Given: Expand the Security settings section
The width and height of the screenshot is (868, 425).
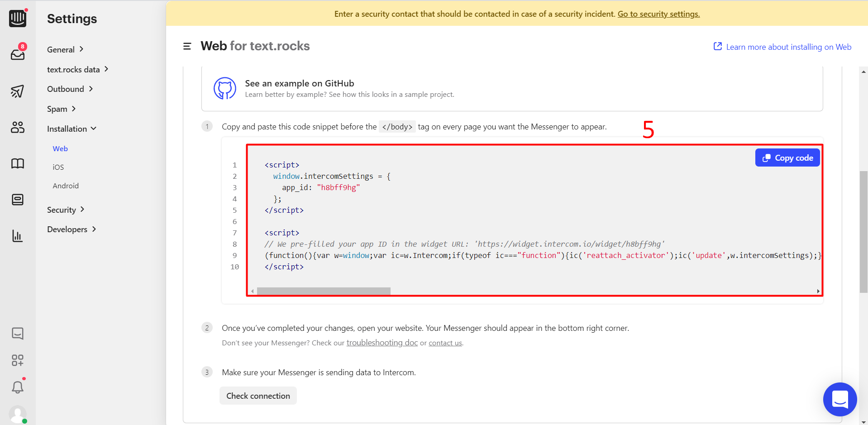Looking at the screenshot, I should point(66,210).
